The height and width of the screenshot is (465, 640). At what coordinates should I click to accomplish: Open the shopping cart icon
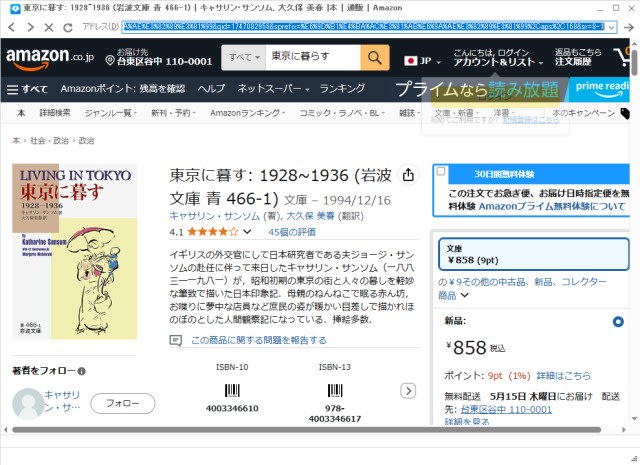point(623,57)
